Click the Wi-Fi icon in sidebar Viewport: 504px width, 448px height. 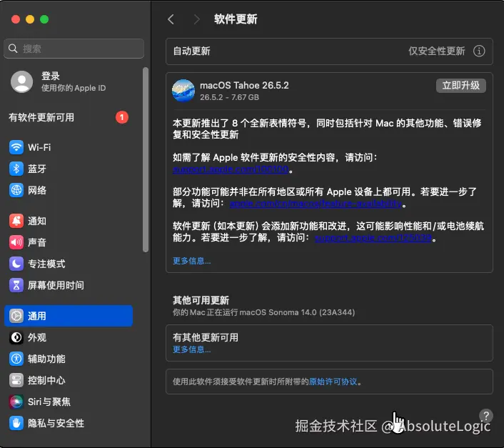click(16, 147)
